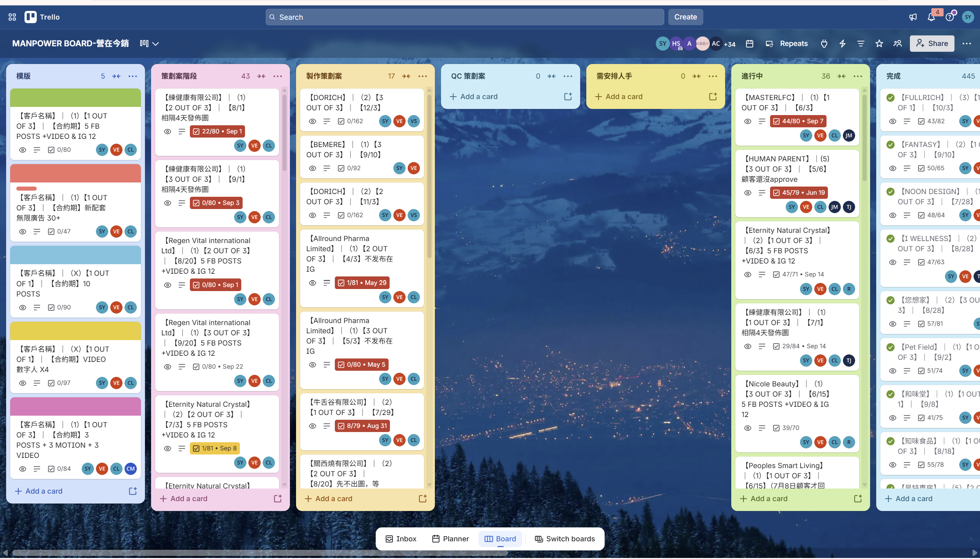Toggle the 知味食品 card complete checkmark
Screen dimensions: 980x559
pyautogui.click(x=891, y=441)
